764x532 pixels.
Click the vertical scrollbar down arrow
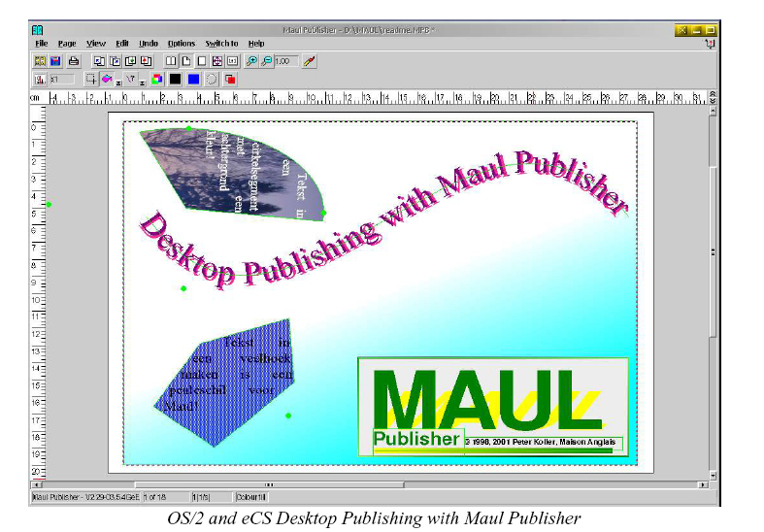pyautogui.click(x=713, y=476)
